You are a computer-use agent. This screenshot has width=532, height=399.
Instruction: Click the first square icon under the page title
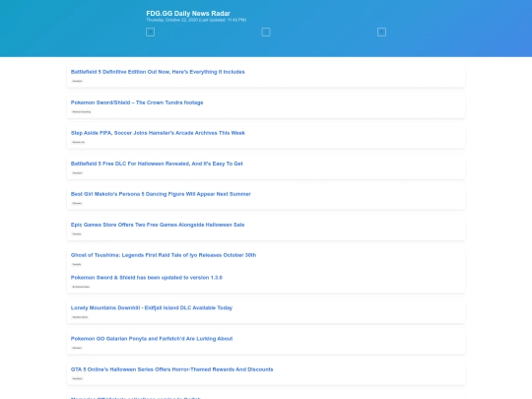pyautogui.click(x=150, y=32)
